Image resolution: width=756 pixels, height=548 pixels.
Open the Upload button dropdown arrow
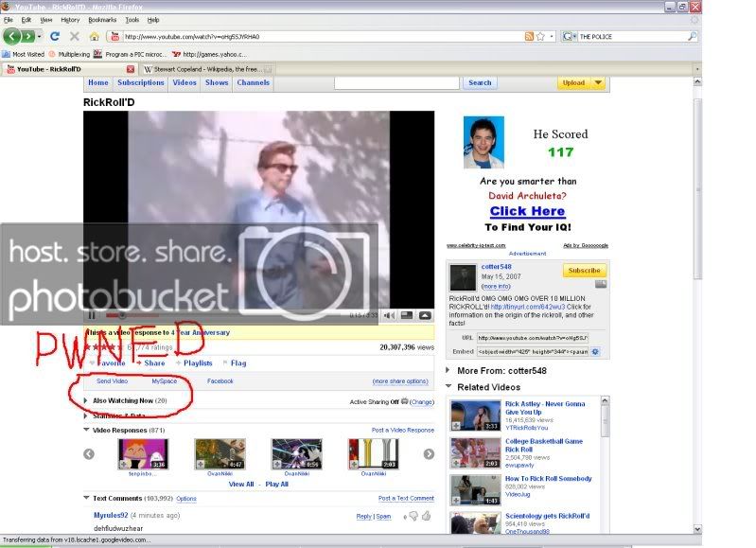click(x=598, y=83)
